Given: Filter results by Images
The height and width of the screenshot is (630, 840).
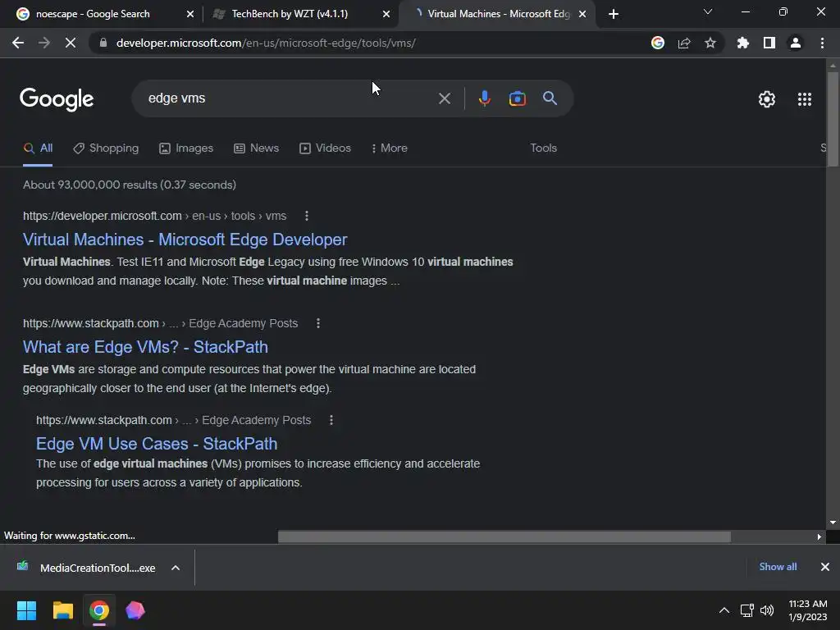Looking at the screenshot, I should tap(186, 148).
